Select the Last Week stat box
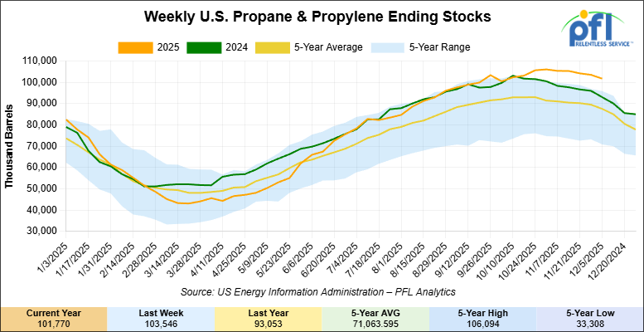 [x=161, y=320]
